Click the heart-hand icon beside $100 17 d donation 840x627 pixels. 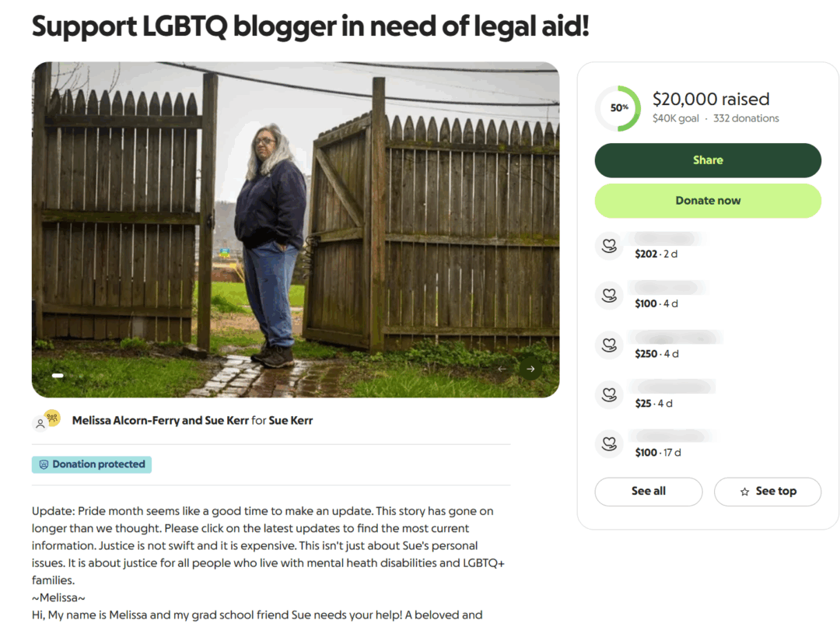[609, 444]
